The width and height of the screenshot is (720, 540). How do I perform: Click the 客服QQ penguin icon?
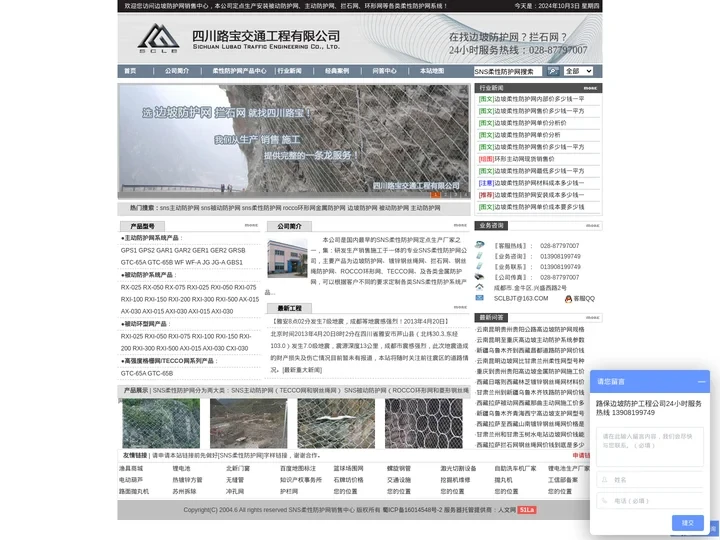(568, 298)
